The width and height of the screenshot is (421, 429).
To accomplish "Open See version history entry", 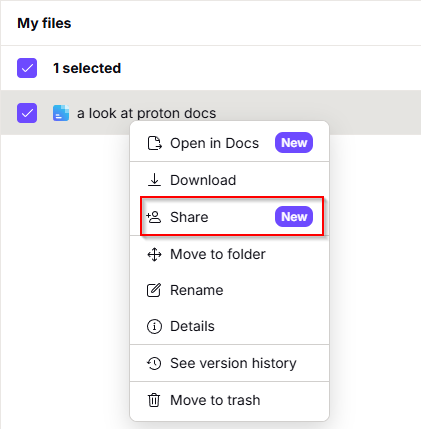I will click(229, 363).
